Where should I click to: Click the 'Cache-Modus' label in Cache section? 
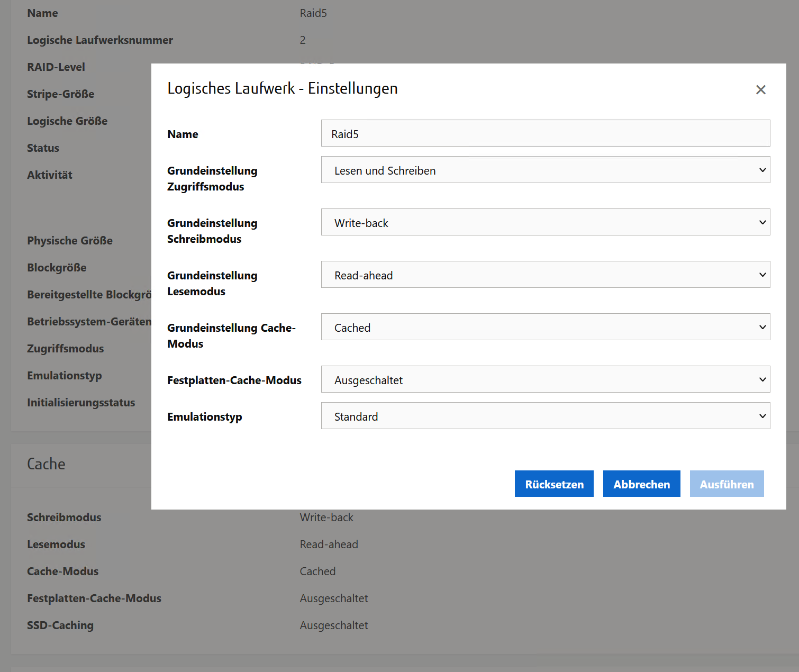click(x=63, y=571)
